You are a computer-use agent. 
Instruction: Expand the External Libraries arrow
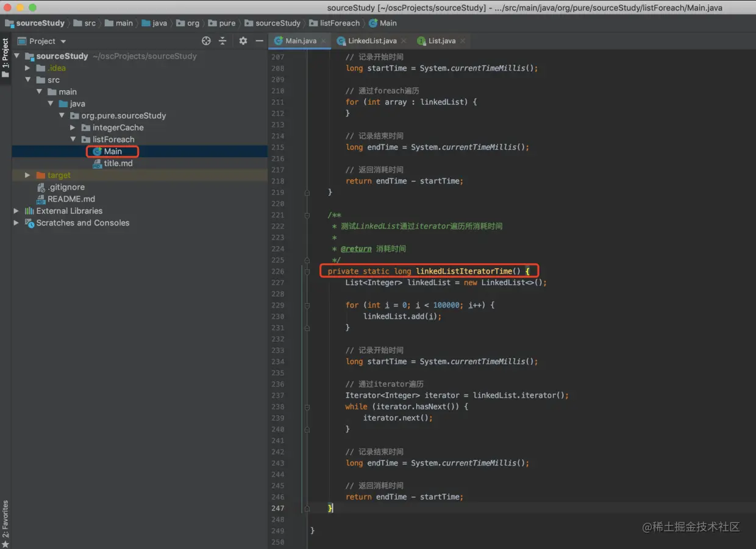point(16,211)
